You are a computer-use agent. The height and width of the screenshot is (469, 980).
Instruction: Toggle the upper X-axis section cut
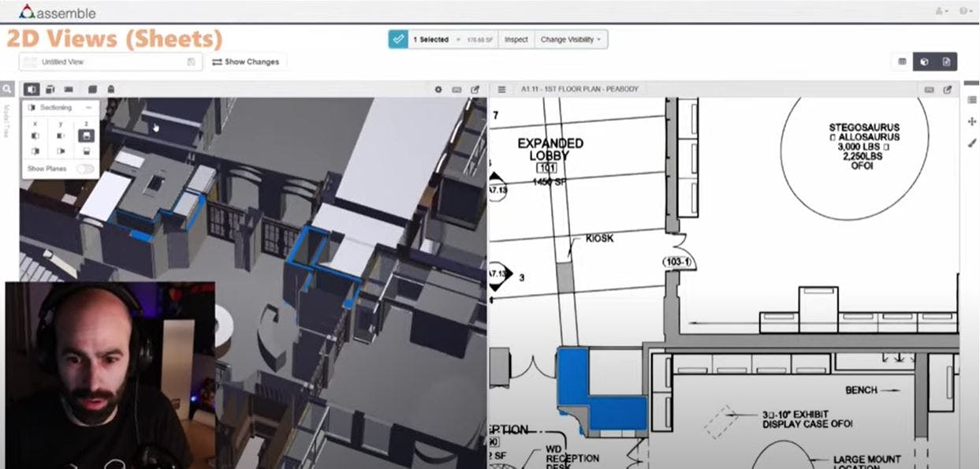pos(35,136)
